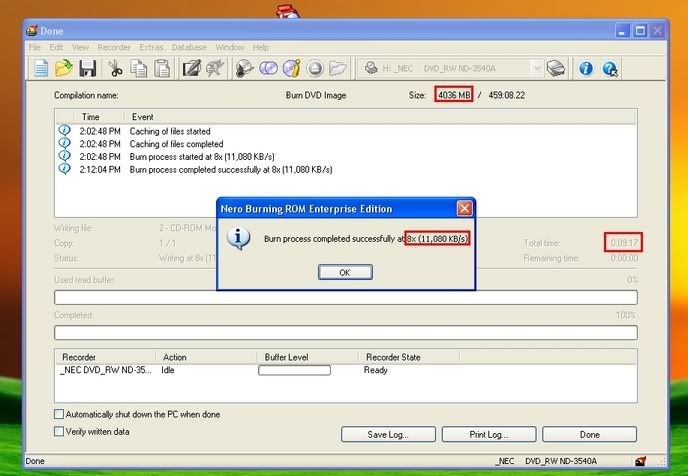Click the Print Log button

pos(489,434)
